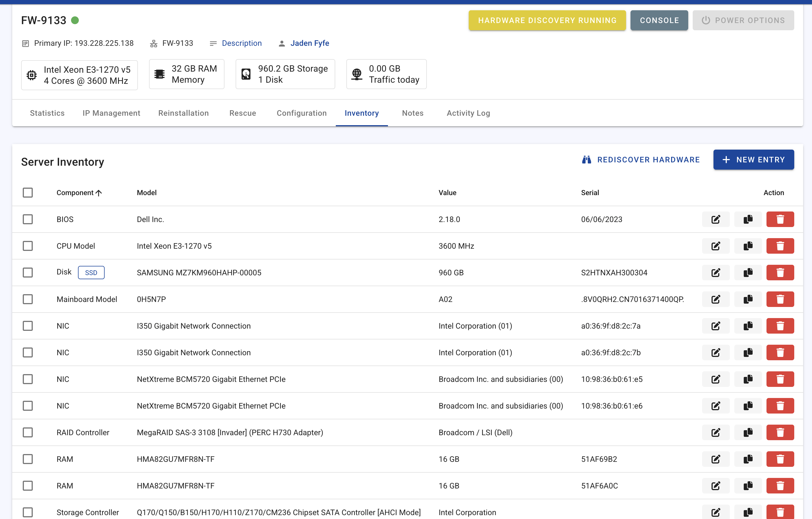Click the Traffic today card

click(387, 74)
